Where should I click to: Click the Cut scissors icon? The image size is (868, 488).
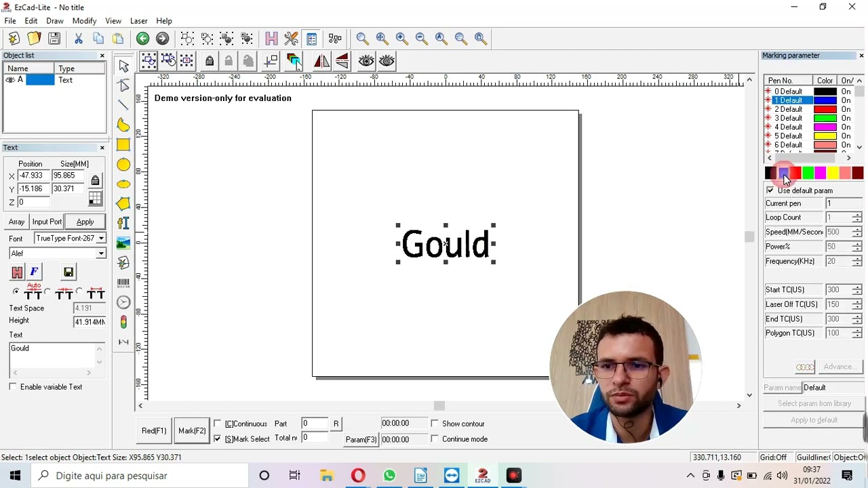[x=79, y=39]
